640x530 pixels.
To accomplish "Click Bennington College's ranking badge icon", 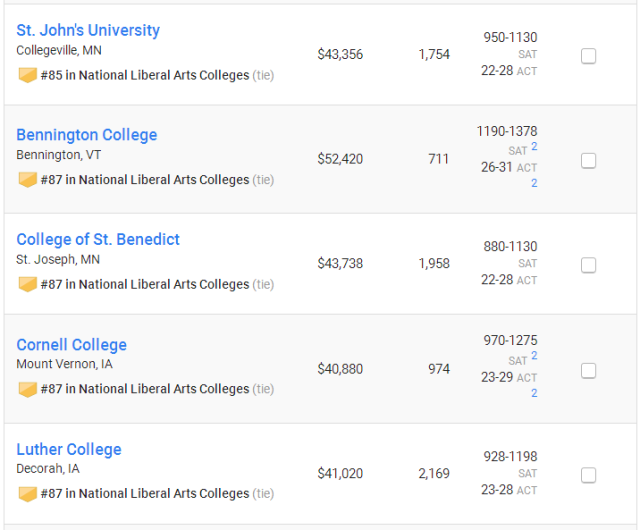I will [x=28, y=180].
